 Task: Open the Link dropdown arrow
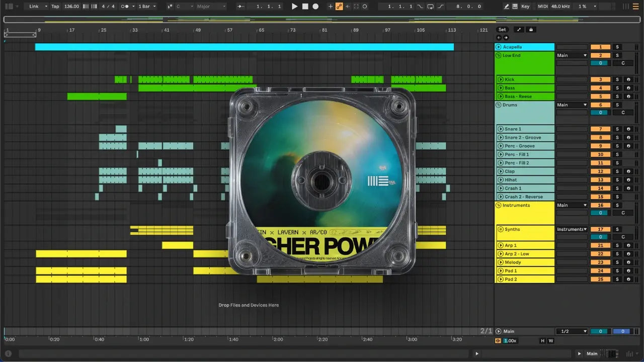[46, 7]
